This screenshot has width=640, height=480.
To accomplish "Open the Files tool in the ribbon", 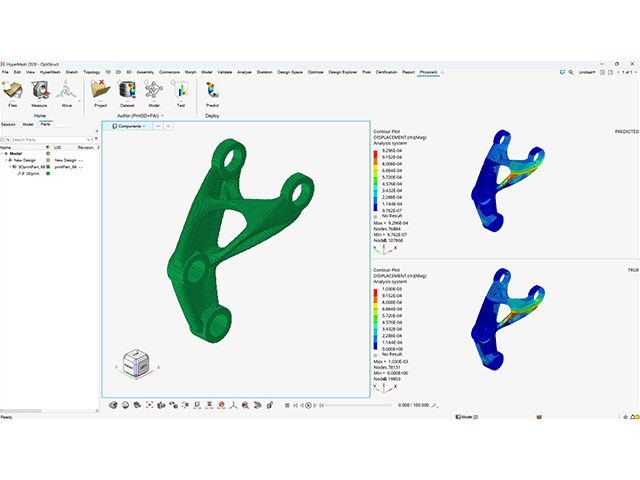I will click(x=13, y=93).
